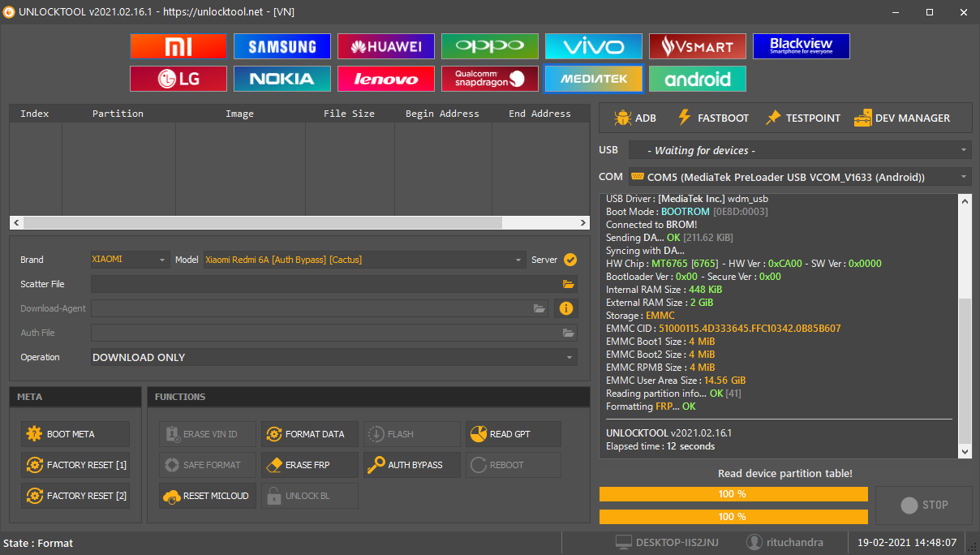
Task: Open the TESTPOINT tab
Action: [x=802, y=118]
